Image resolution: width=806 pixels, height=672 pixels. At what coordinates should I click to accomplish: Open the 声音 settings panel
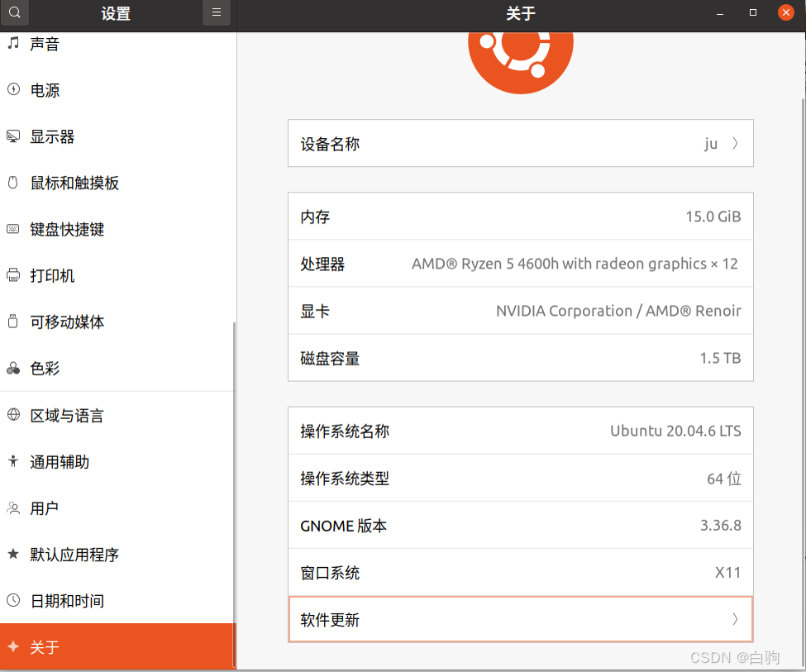117,44
